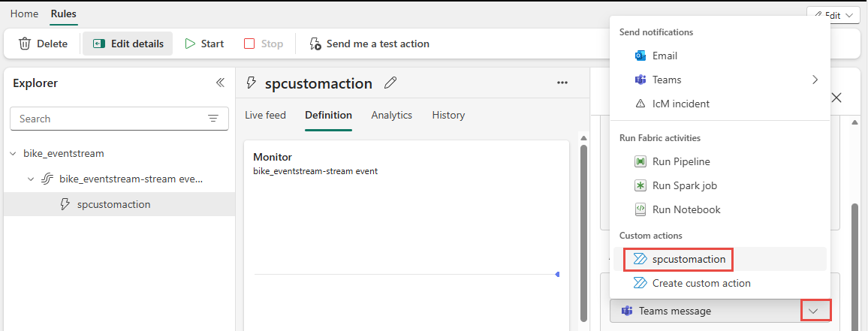Viewport: 868px width, 331px height.
Task: Expand the Teams submenu
Action: click(815, 80)
